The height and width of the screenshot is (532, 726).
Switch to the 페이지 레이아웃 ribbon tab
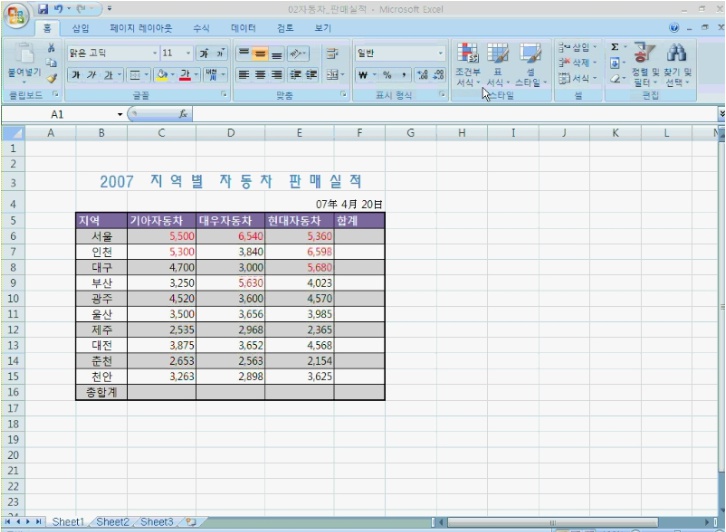[141, 28]
